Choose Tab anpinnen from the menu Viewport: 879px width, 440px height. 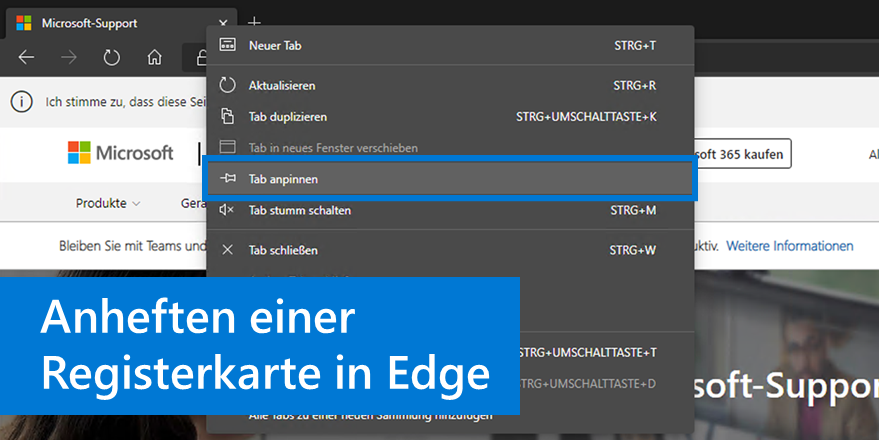(450, 179)
